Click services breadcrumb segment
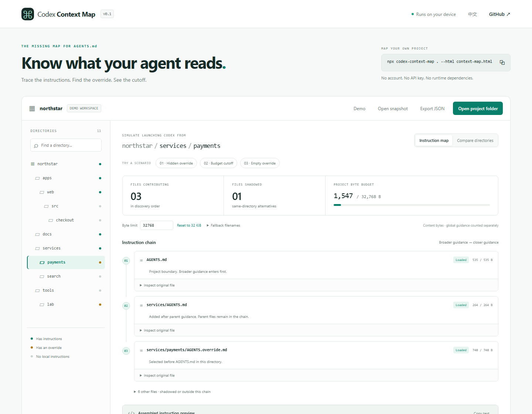 click(173, 146)
